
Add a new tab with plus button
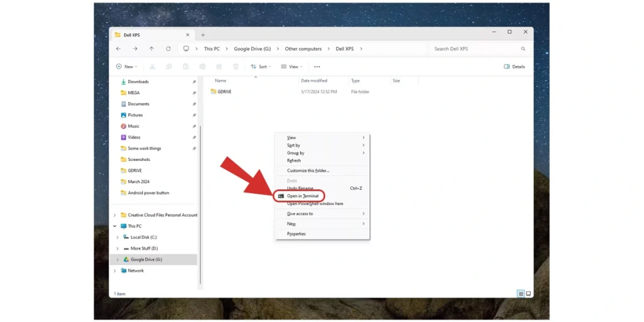point(203,35)
